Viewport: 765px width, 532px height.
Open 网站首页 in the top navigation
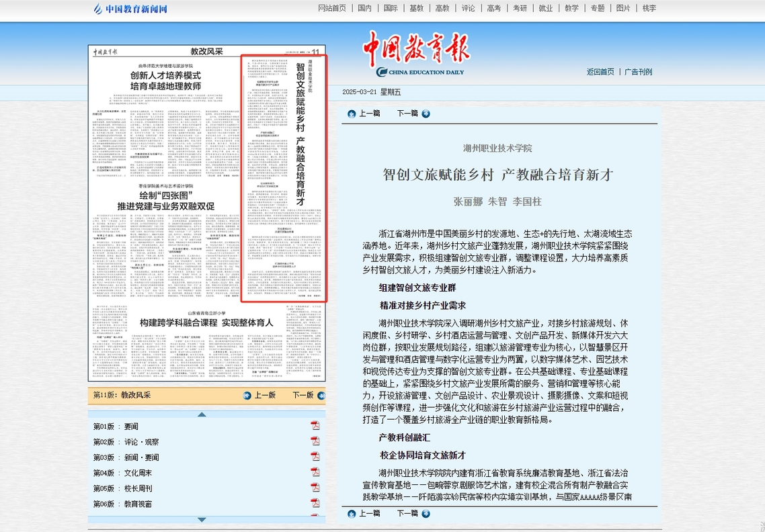click(x=332, y=8)
